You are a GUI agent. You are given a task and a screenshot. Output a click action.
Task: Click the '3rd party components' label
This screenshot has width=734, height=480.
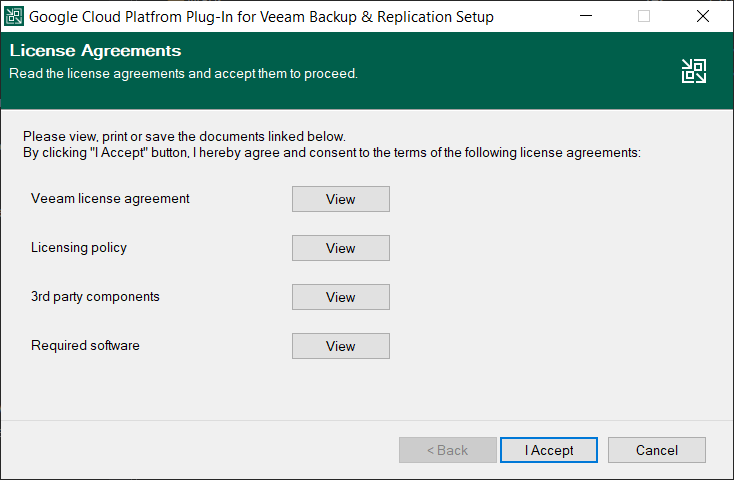pos(95,296)
